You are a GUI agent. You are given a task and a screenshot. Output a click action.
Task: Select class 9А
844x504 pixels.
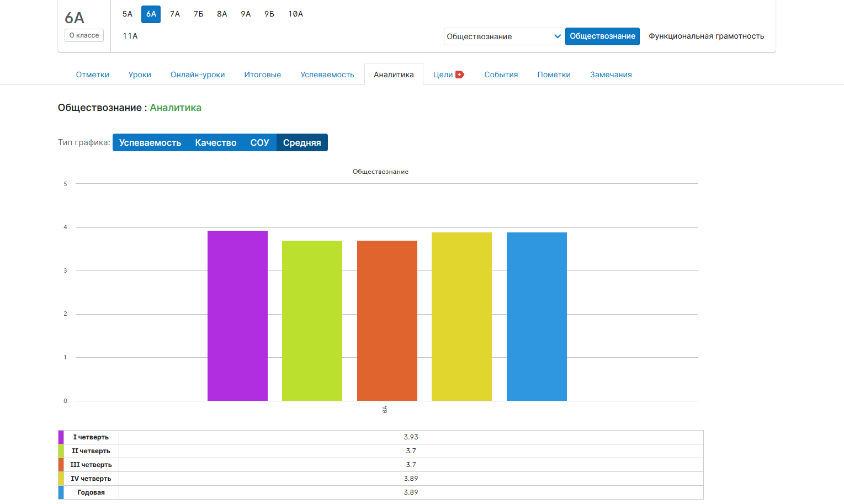coord(246,14)
